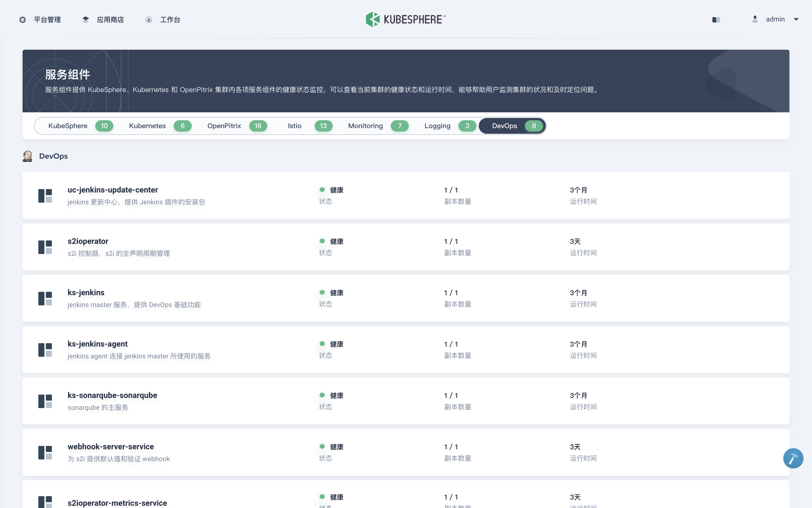
Task: Click the 健康 status of ks-jenkins-agent
Action: (x=337, y=344)
